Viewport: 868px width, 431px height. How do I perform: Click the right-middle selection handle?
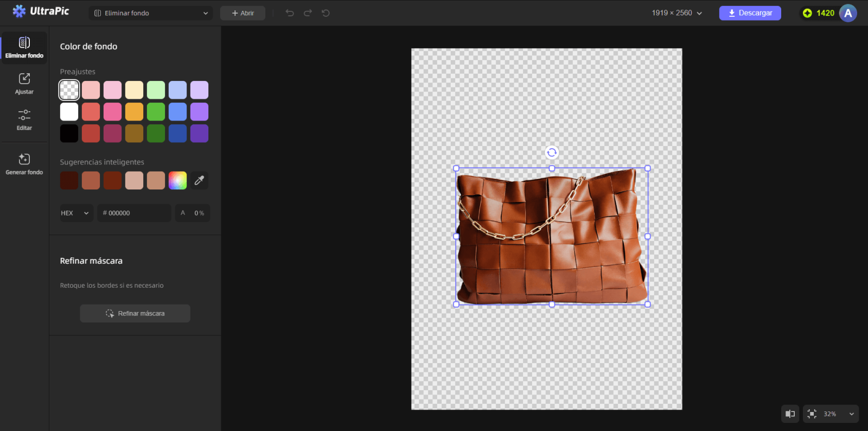[x=648, y=237]
